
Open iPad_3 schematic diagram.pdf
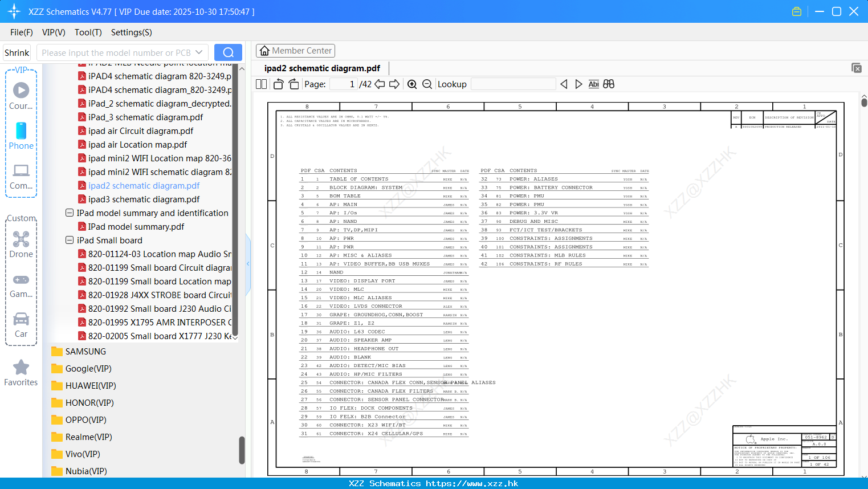point(140,117)
